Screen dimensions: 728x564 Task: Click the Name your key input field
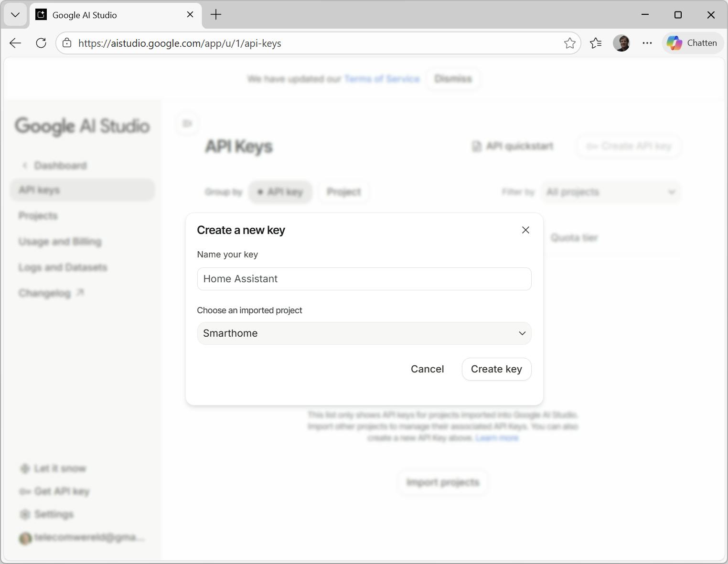[x=364, y=279]
